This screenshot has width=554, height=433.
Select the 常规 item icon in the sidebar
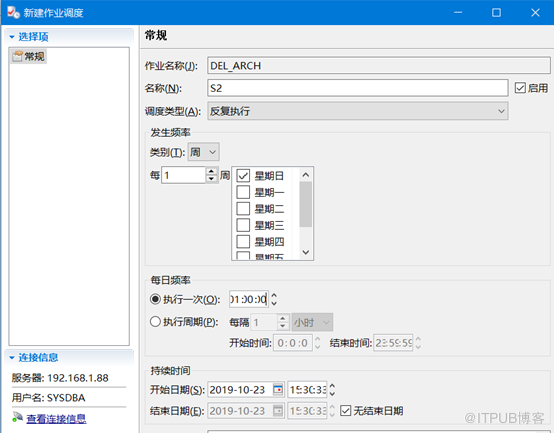point(17,56)
